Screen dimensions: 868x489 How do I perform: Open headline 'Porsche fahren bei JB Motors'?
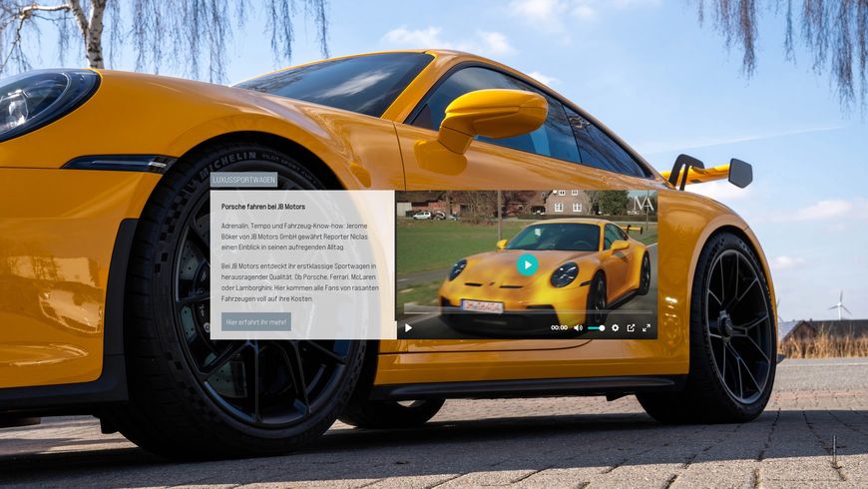click(x=263, y=207)
